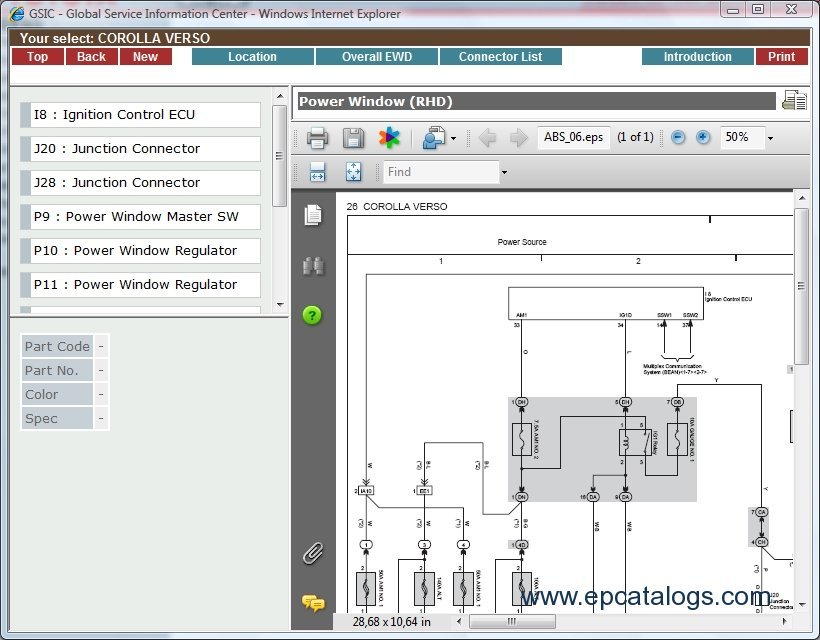Click the connector list scrollbar thumb
Image resolution: width=820 pixels, height=640 pixels.
pyautogui.click(x=280, y=156)
